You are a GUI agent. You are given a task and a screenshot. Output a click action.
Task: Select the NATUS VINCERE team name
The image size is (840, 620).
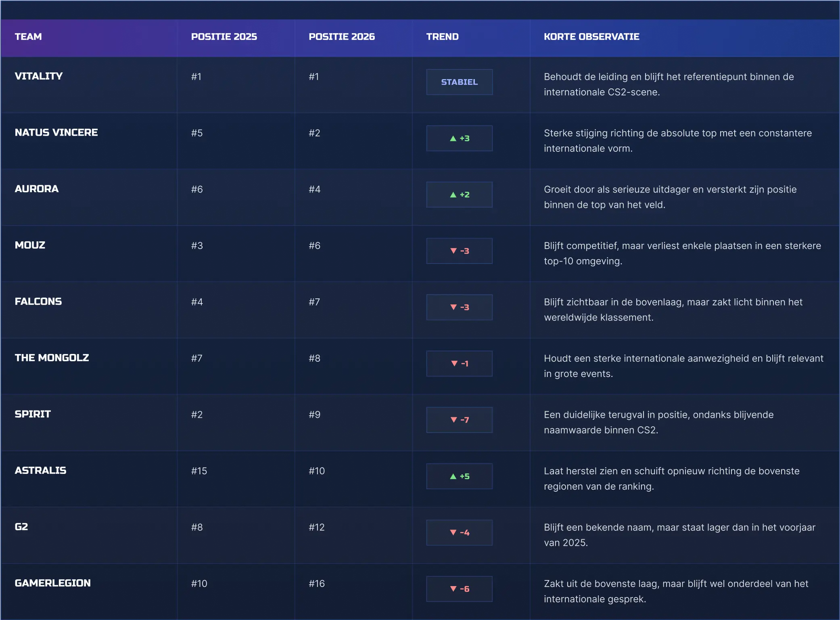click(x=56, y=132)
